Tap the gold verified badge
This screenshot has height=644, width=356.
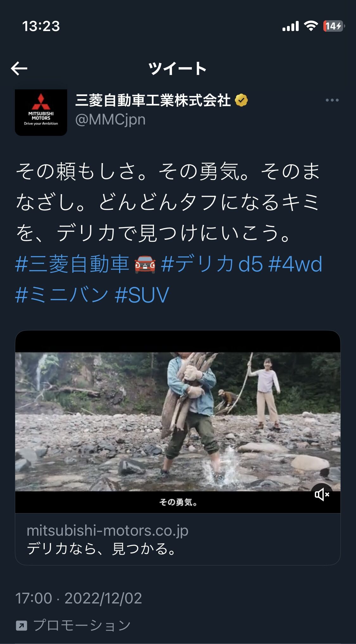click(241, 100)
